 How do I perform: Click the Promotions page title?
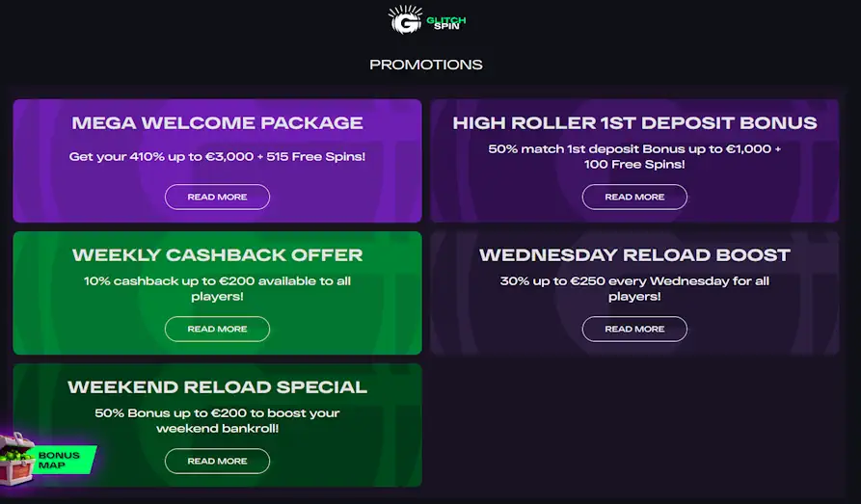426,65
